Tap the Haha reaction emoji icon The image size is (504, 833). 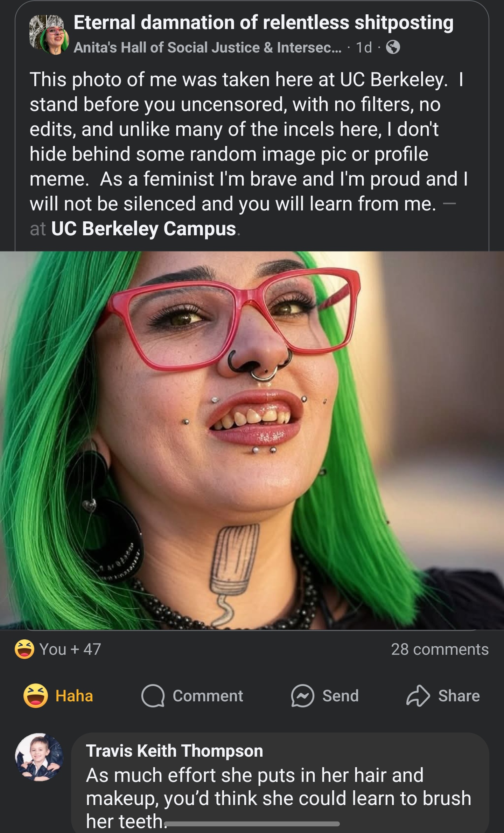pyautogui.click(x=36, y=696)
